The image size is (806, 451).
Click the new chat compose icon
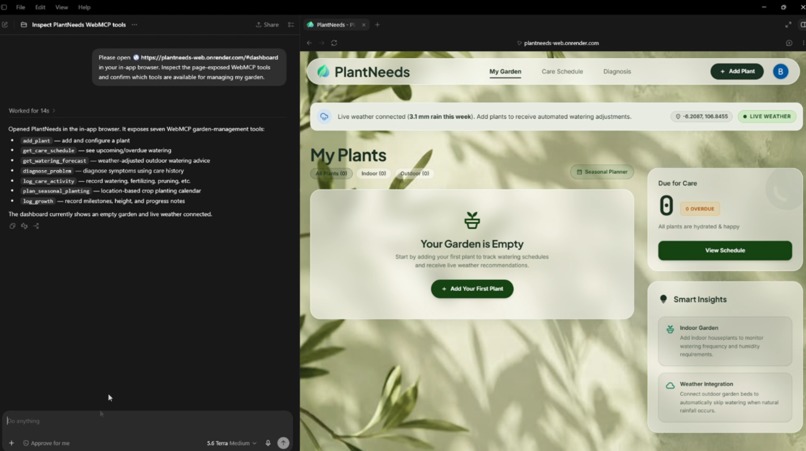click(5, 25)
